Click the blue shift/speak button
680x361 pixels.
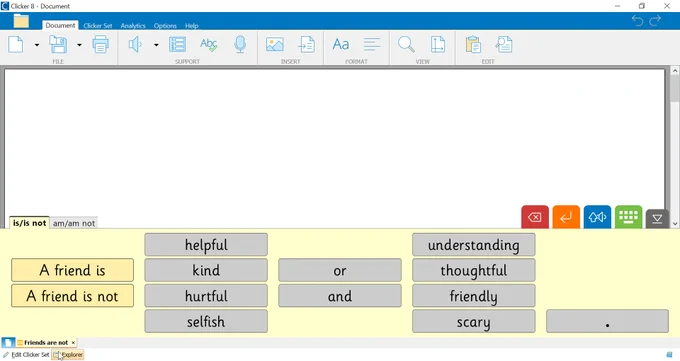pos(597,217)
